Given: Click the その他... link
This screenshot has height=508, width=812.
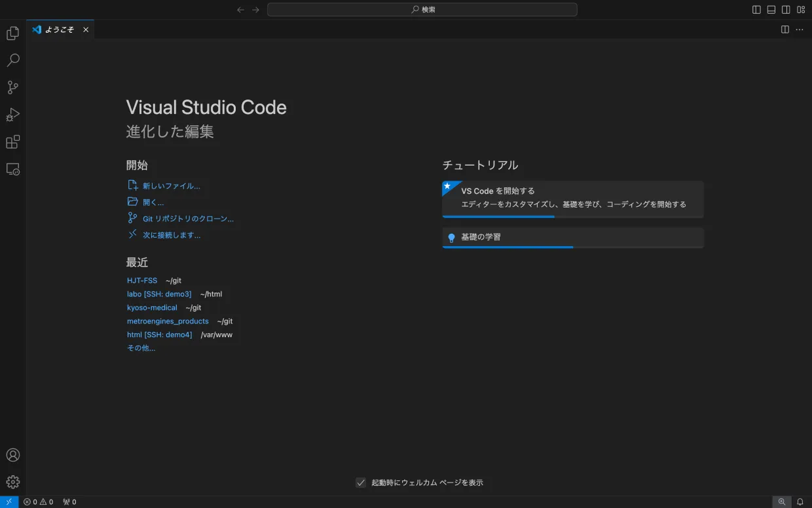Looking at the screenshot, I should 141,348.
